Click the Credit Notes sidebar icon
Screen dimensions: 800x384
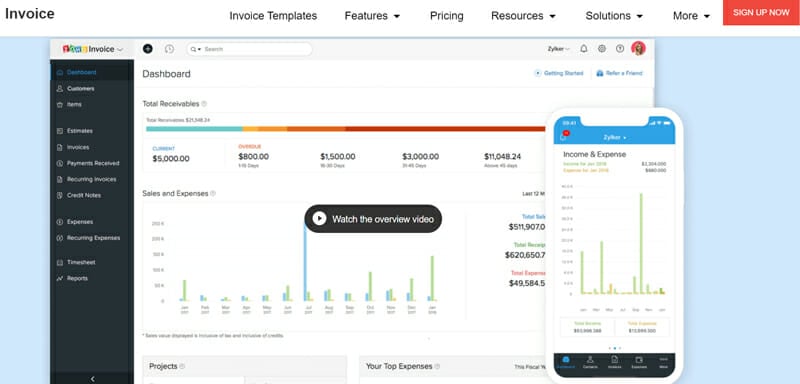click(60, 195)
